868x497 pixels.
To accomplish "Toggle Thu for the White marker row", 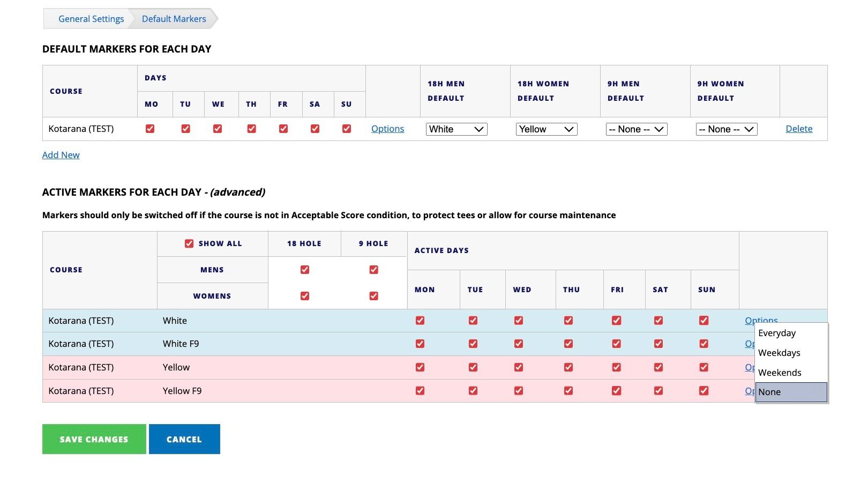I will click(x=568, y=321).
